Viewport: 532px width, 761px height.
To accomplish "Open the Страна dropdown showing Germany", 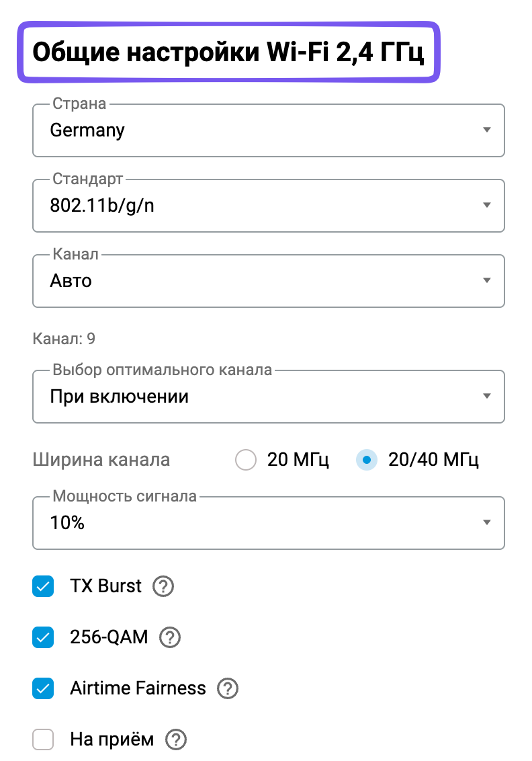I will pos(268,130).
